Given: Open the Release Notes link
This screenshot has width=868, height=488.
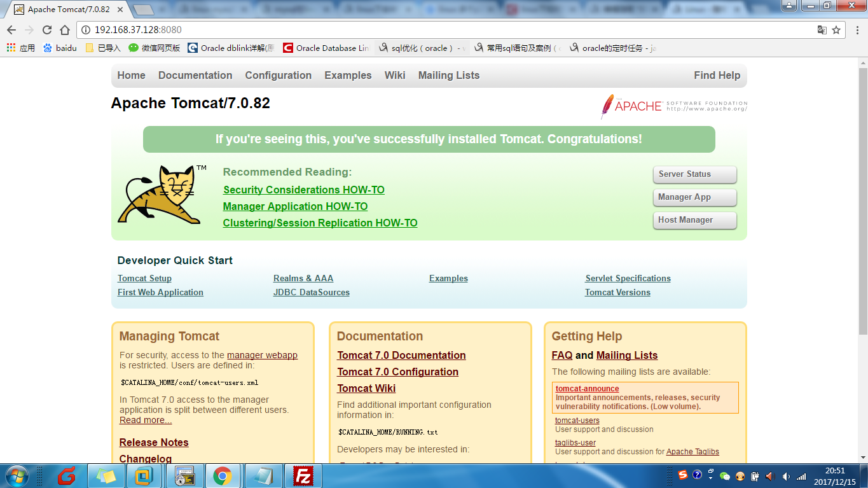Looking at the screenshot, I should click(x=154, y=442).
